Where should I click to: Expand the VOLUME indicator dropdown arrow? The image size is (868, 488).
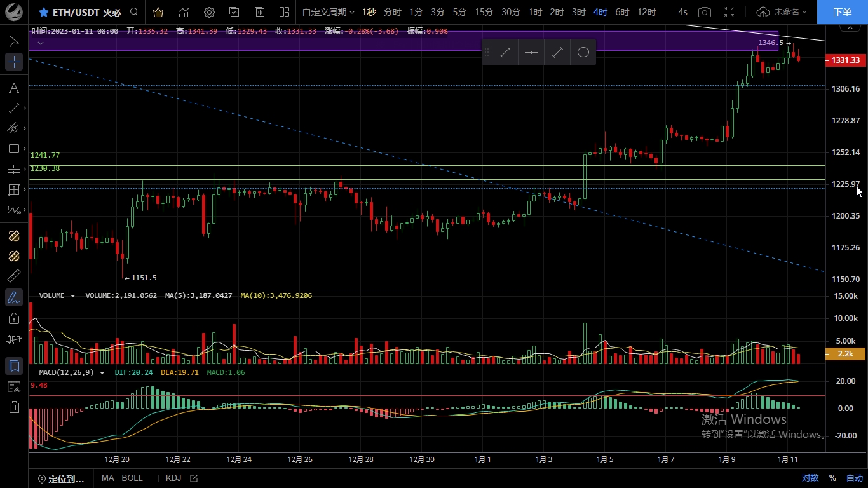73,296
